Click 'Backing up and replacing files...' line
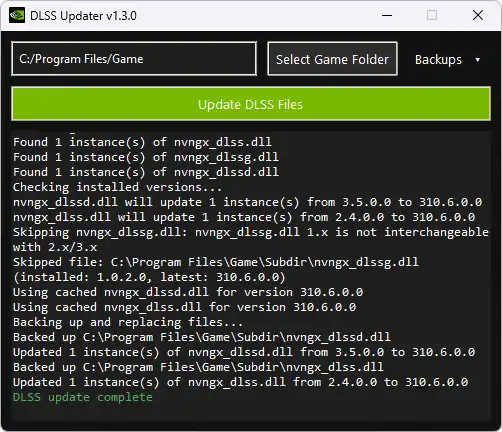 click(x=128, y=322)
